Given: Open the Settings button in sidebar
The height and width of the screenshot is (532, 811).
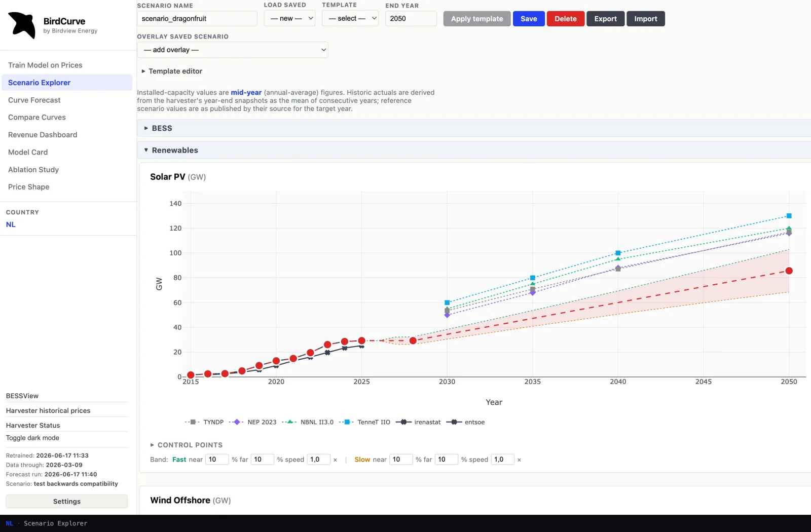Looking at the screenshot, I should (x=67, y=502).
